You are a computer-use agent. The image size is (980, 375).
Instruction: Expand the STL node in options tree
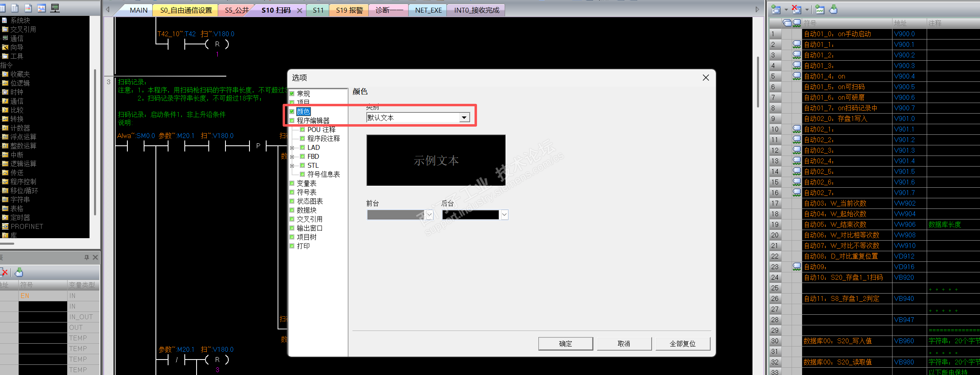(x=292, y=166)
